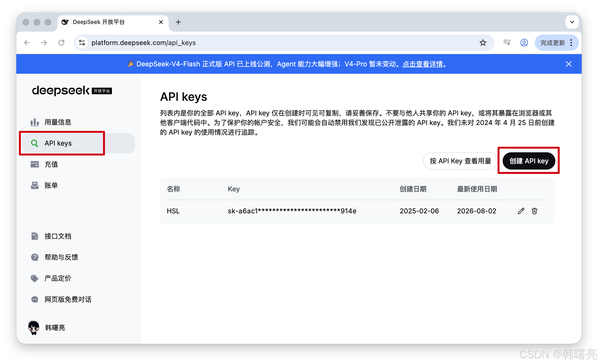
Task: Click the green key icon beside API keys
Action: coord(35,143)
